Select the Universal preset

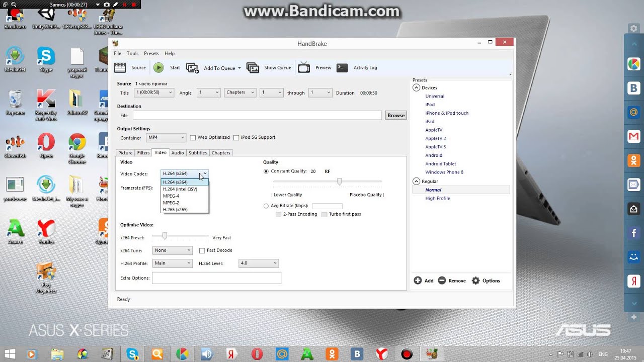435,96
